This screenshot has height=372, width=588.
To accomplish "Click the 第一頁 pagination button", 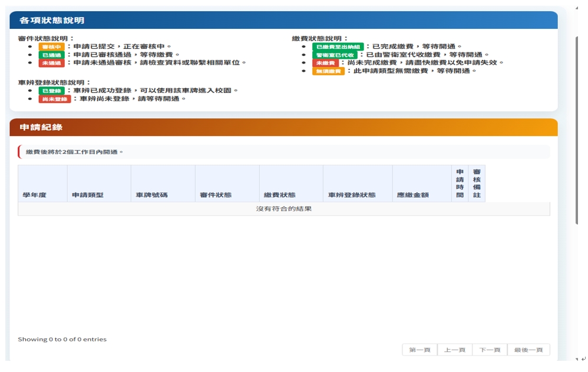I will tap(419, 350).
